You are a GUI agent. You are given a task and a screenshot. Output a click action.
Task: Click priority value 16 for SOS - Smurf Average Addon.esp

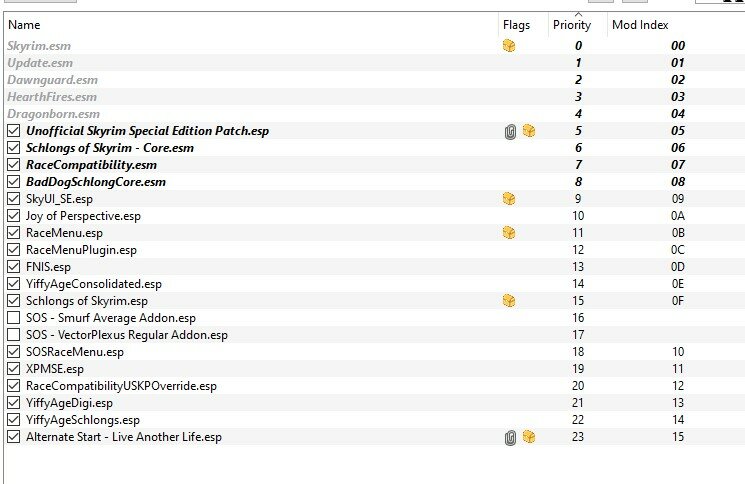tap(578, 318)
